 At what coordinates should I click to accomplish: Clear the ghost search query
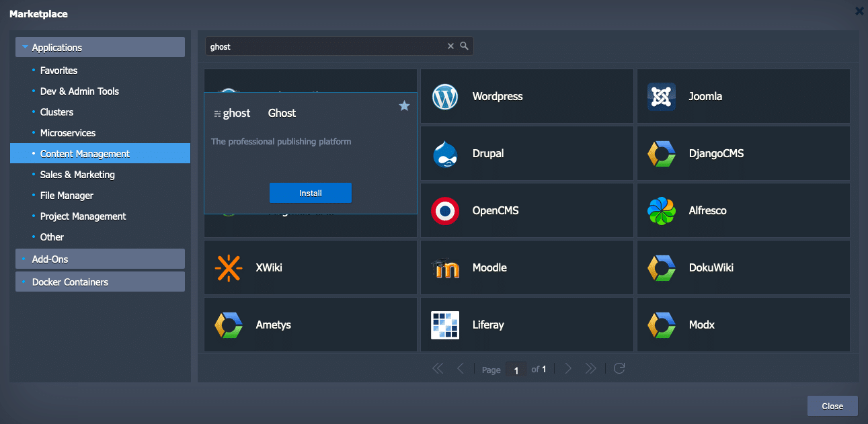(x=450, y=46)
